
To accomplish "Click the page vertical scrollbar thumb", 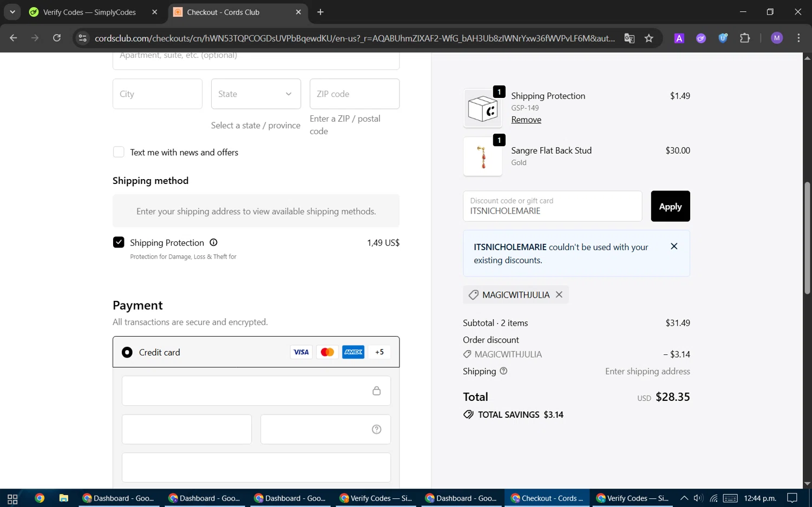I will coord(807,238).
